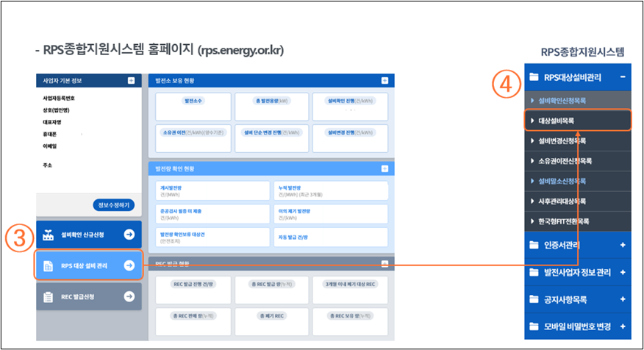The height and width of the screenshot is (350, 644).
Task: Click the clipboard icon beside REC 발급신청
Action: click(x=48, y=296)
